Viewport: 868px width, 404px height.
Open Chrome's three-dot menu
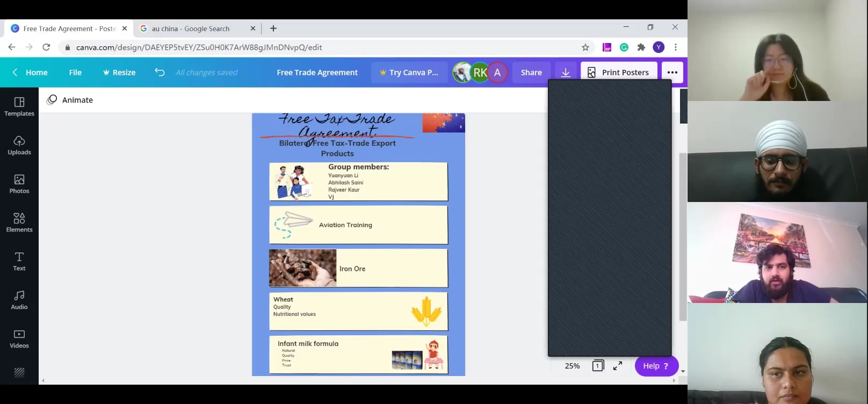(676, 47)
